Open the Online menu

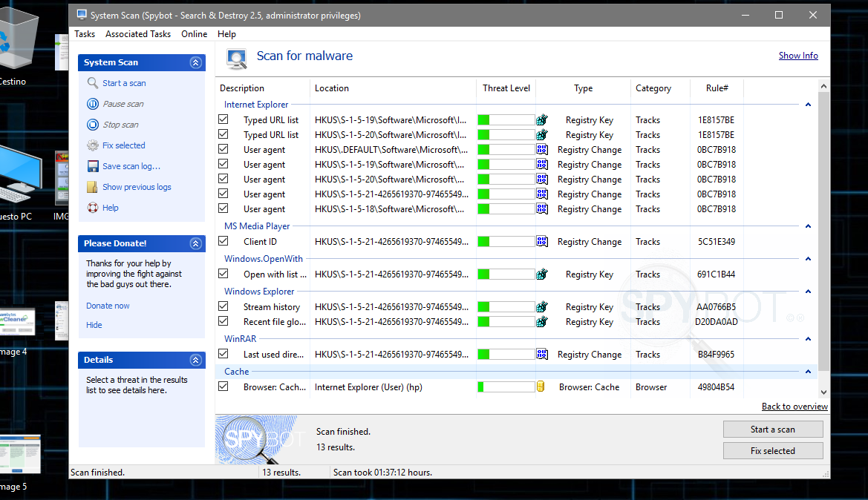click(x=195, y=33)
